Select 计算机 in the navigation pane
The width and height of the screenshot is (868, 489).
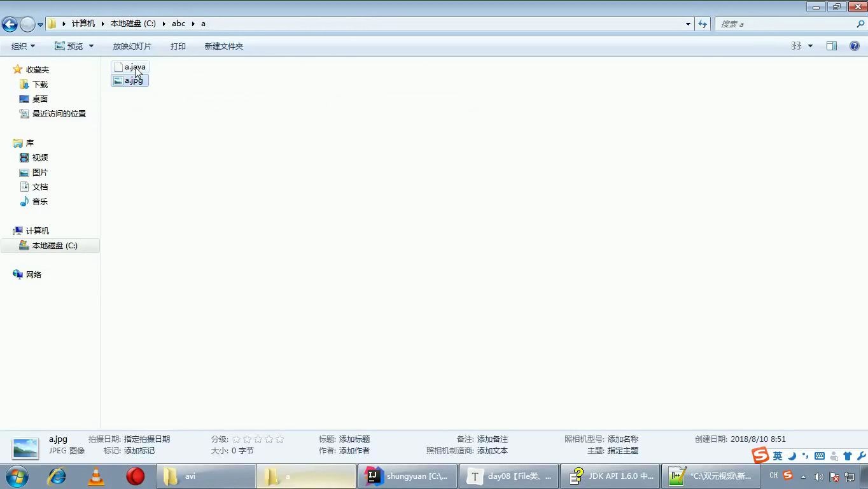click(x=38, y=230)
